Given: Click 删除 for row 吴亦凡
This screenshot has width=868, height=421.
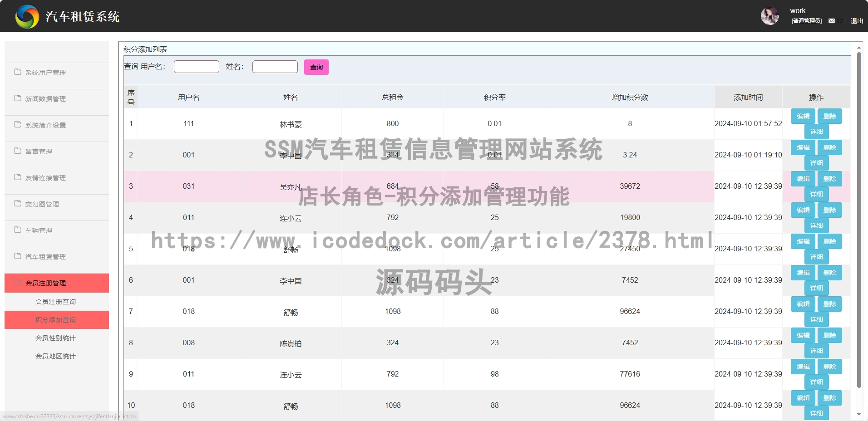Looking at the screenshot, I should pos(830,179).
